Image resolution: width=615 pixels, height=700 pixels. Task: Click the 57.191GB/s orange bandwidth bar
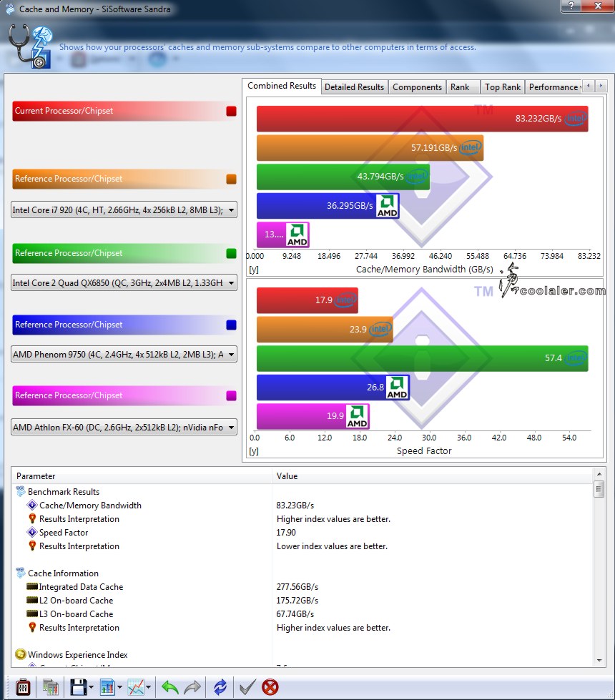(x=370, y=148)
